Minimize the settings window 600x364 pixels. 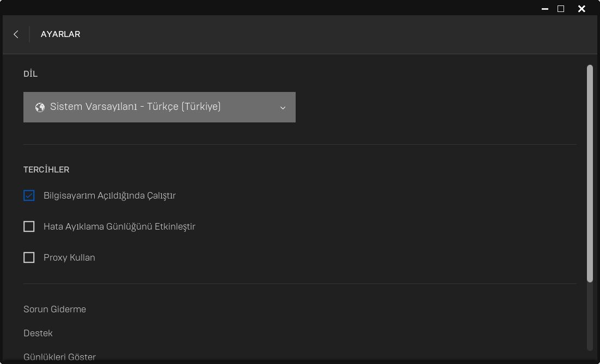[x=545, y=9]
